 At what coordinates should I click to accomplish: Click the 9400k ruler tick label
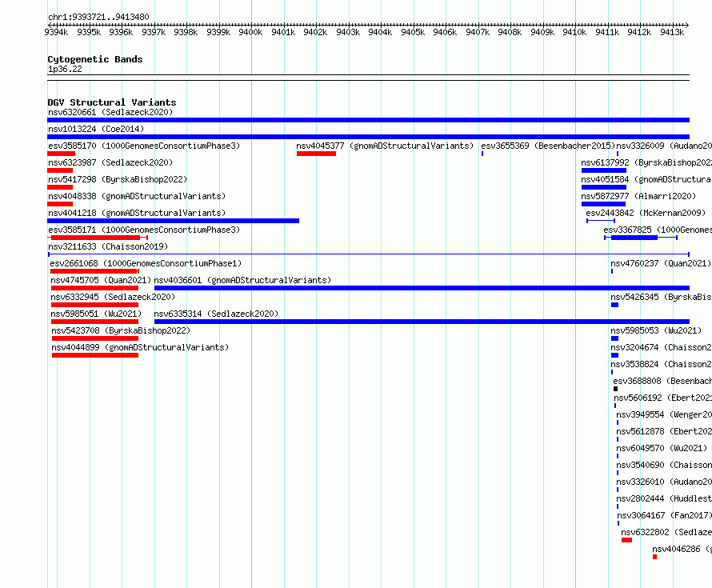pos(250,32)
